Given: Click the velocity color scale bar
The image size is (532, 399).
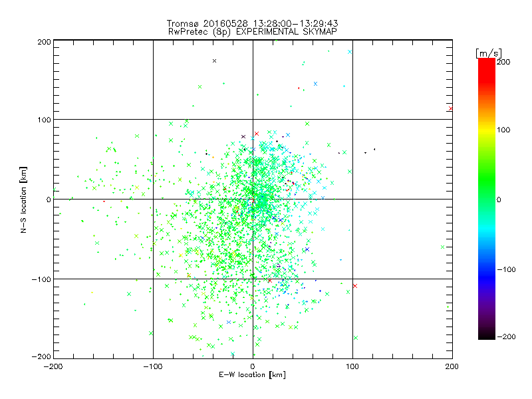Looking at the screenshot, I should click(487, 198).
